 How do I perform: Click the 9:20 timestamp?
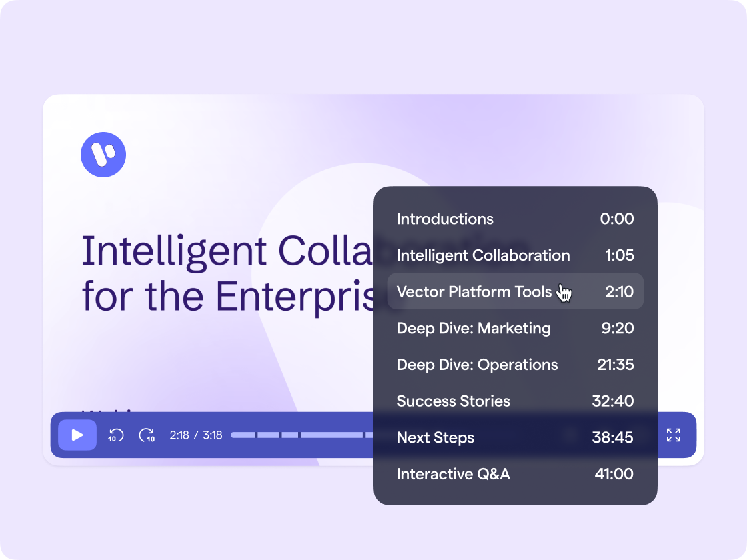tap(618, 328)
